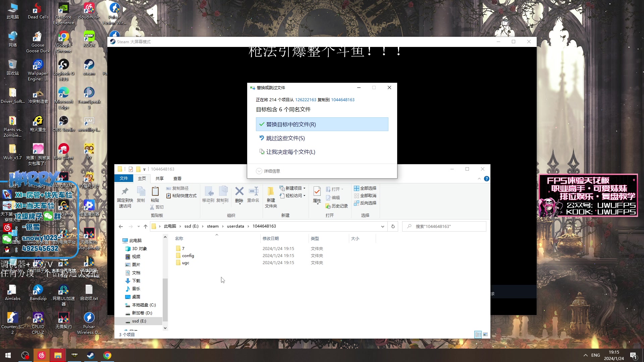Click Select none (全部取消) in ribbon
The image size is (644, 362).
[365, 196]
